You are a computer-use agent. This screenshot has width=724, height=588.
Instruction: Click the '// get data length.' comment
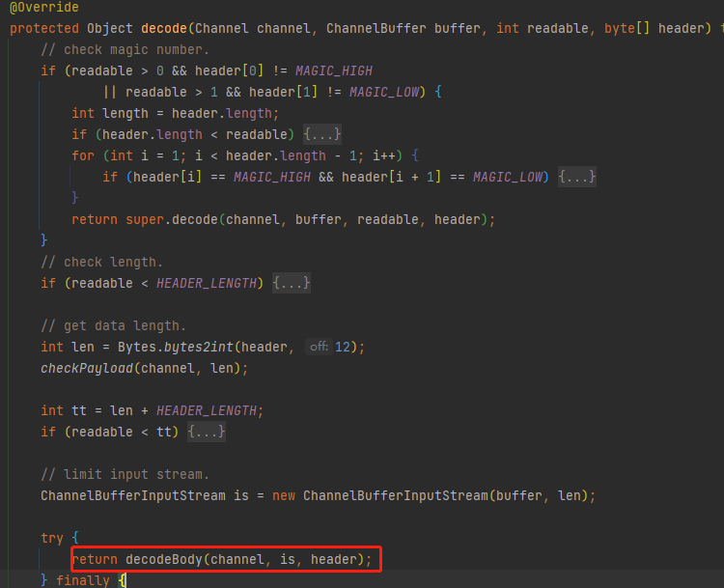click(x=113, y=325)
